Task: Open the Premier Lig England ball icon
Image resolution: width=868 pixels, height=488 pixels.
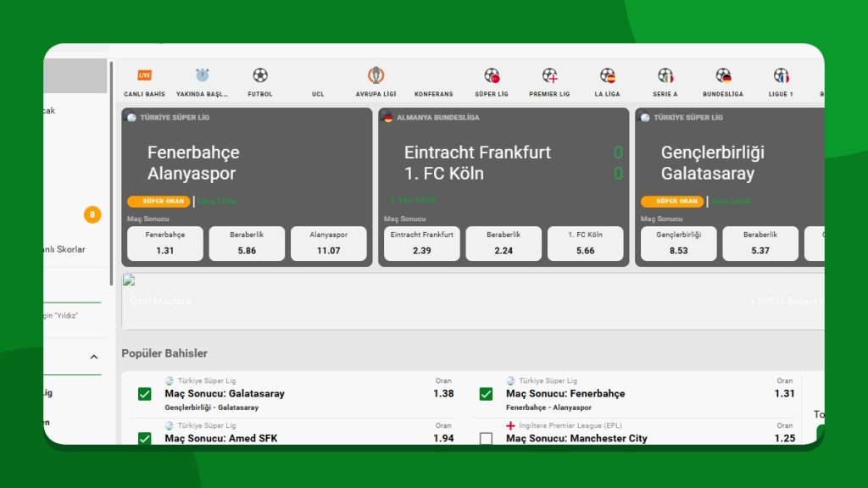Action: 549,75
